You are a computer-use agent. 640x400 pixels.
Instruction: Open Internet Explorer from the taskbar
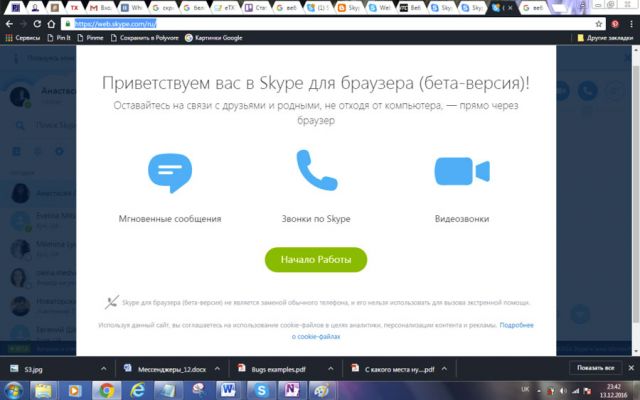click(x=137, y=390)
